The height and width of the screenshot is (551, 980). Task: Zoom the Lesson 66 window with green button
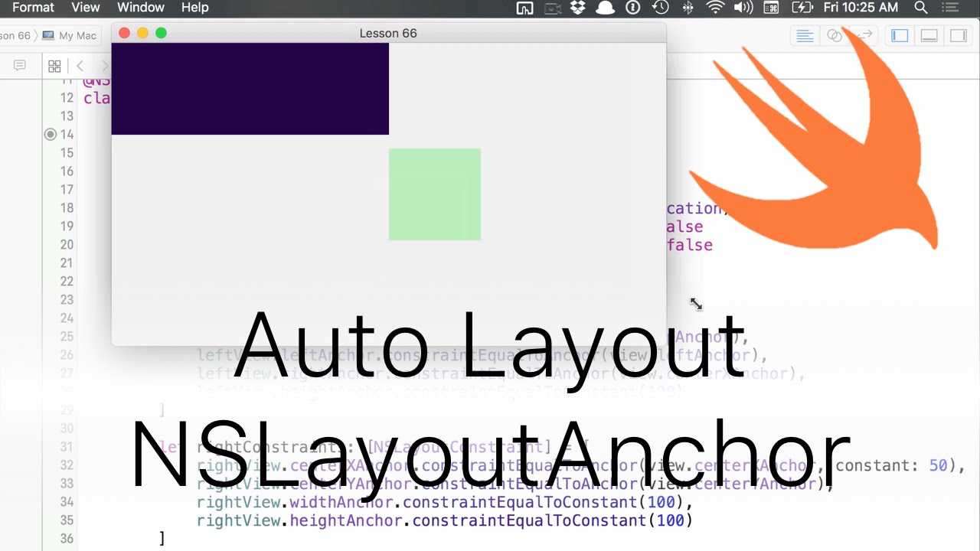(161, 33)
